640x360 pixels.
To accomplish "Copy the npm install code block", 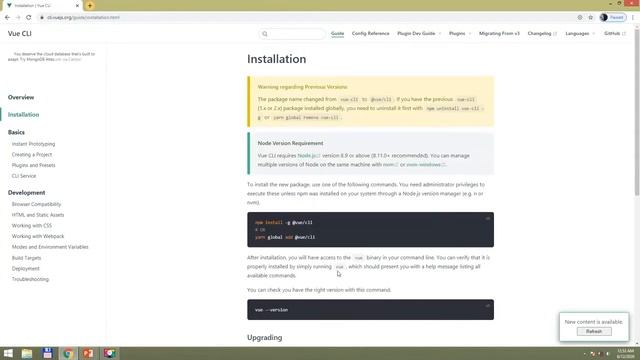I will click(x=487, y=218).
